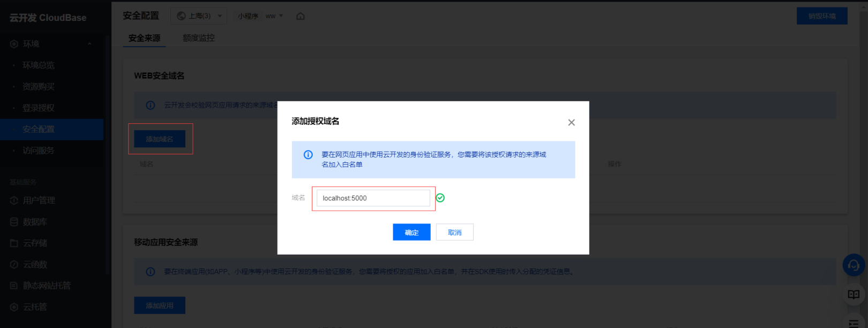
Task: Open the 上海(3) region dropdown
Action: pos(199,16)
